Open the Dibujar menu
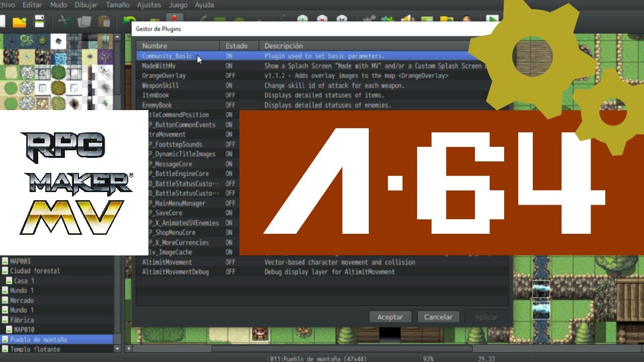644x362 pixels. [87, 5]
